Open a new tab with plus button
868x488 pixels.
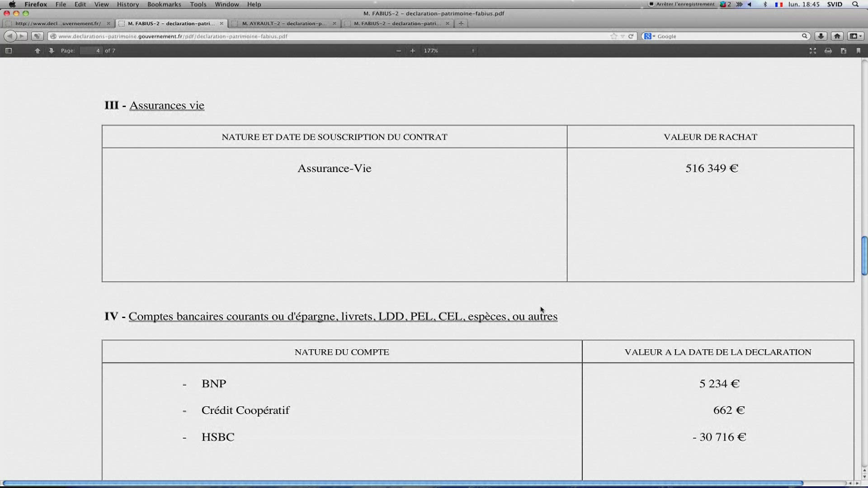(x=461, y=23)
